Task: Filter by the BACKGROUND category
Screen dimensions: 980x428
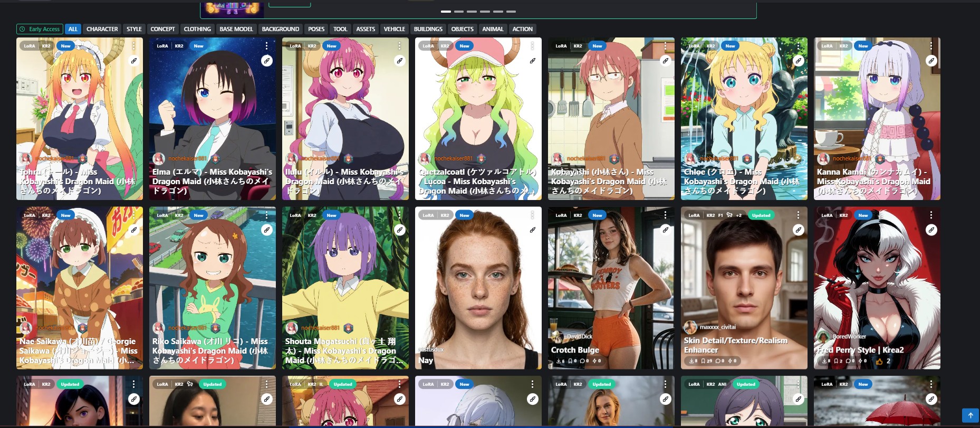Action: (x=281, y=29)
